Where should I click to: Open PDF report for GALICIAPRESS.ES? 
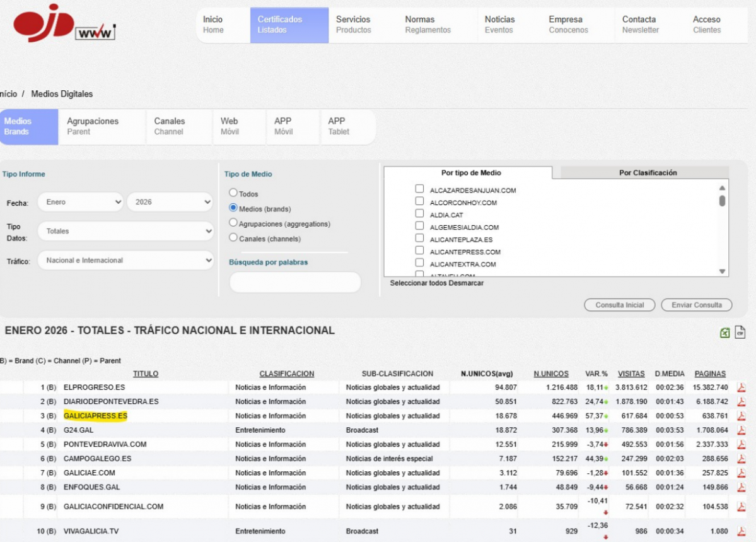tap(741, 416)
